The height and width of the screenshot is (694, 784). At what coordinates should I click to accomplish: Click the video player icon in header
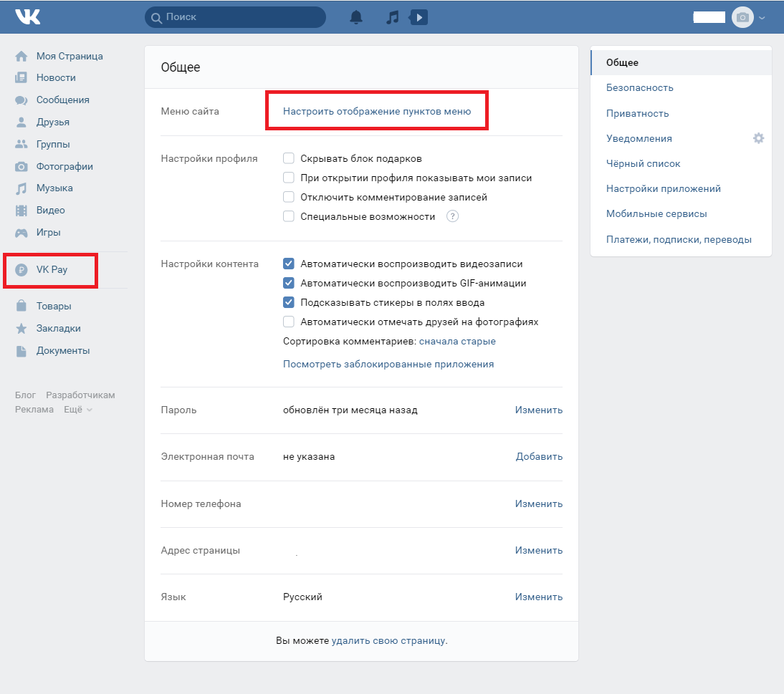click(419, 17)
